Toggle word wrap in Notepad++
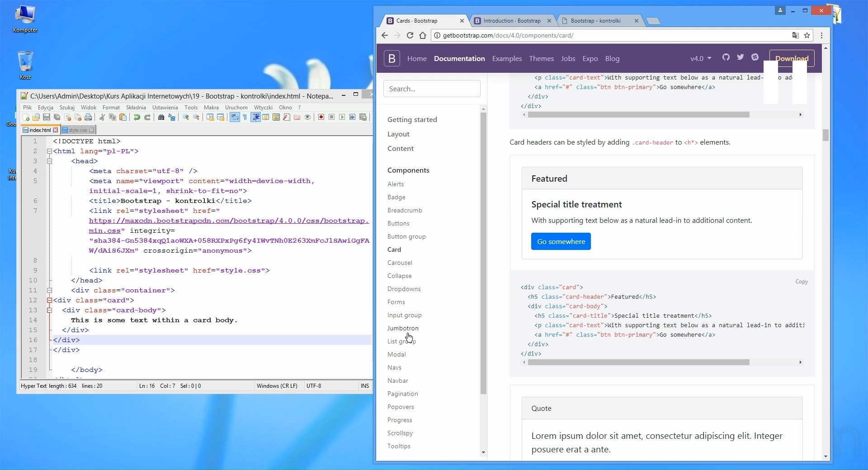Screen dimensions: 868x470 234,117
